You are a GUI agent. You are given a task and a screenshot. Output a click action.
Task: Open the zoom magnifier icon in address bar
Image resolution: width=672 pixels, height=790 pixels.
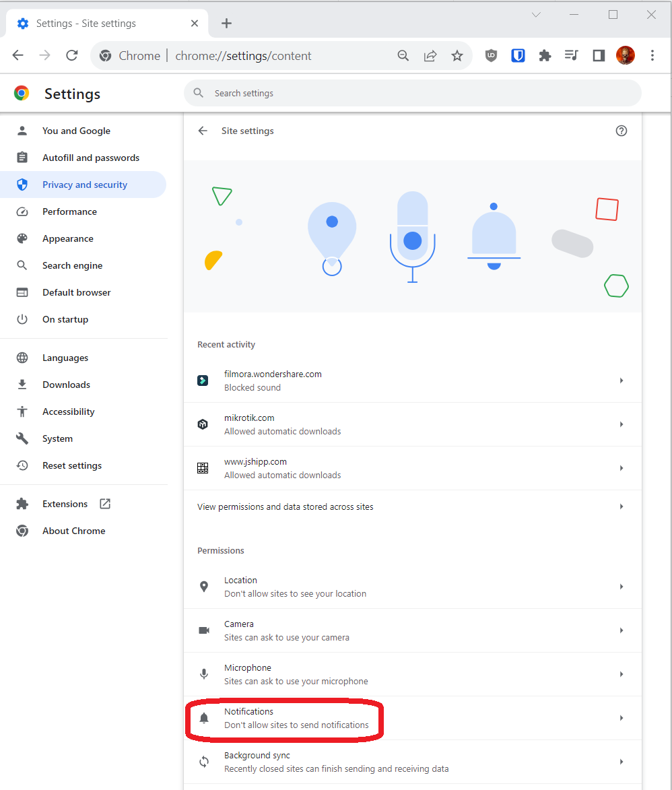403,55
